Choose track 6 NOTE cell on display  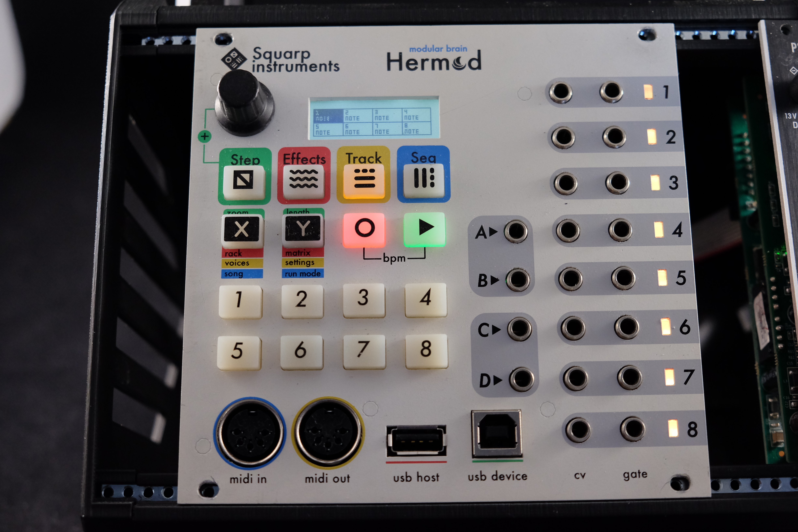[x=358, y=129]
